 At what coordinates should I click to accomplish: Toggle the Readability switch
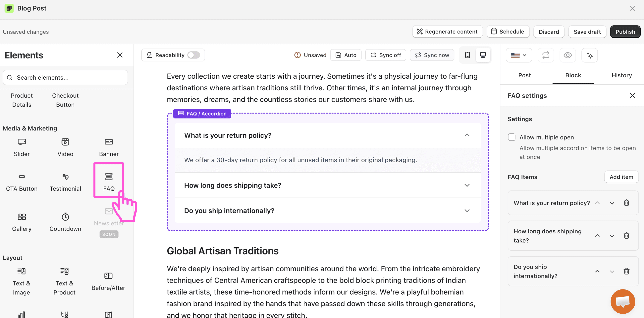[x=194, y=55]
